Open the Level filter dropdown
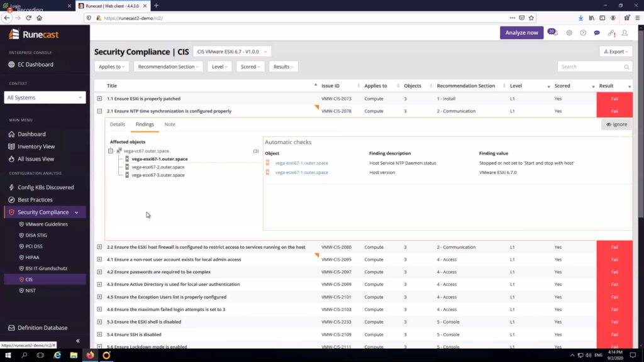Image resolution: width=644 pixels, height=362 pixels. tap(219, 67)
